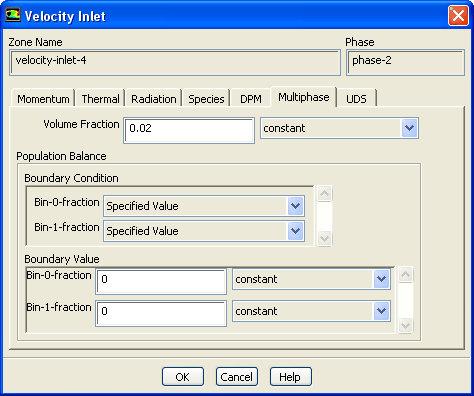474x396 pixels.
Task: Switch to the Momentum tab
Action: 43,99
